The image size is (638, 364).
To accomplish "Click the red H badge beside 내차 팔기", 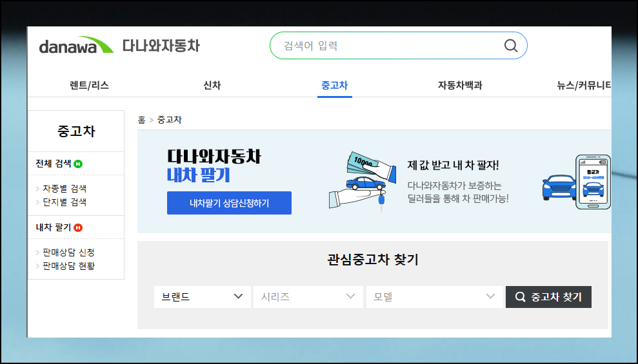I will (78, 227).
